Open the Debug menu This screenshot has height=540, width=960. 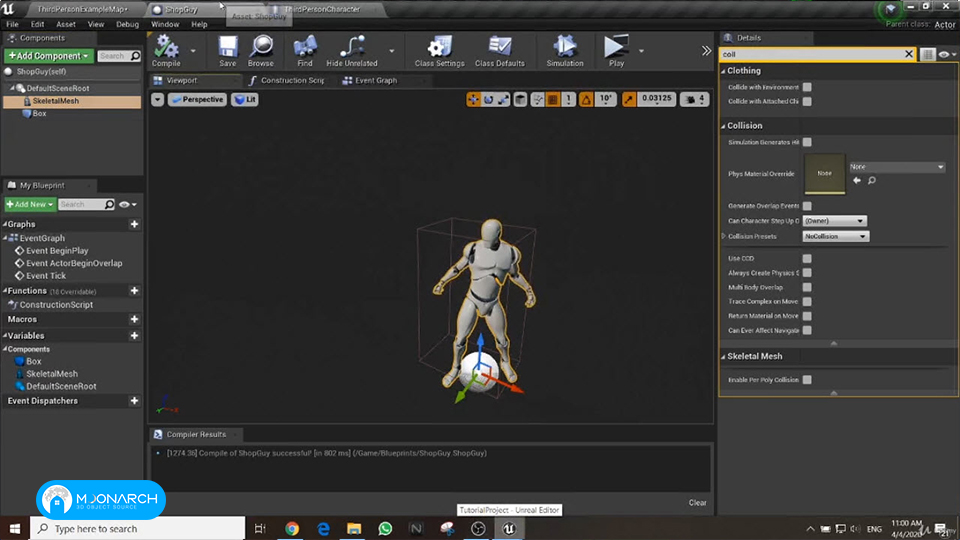coord(127,24)
